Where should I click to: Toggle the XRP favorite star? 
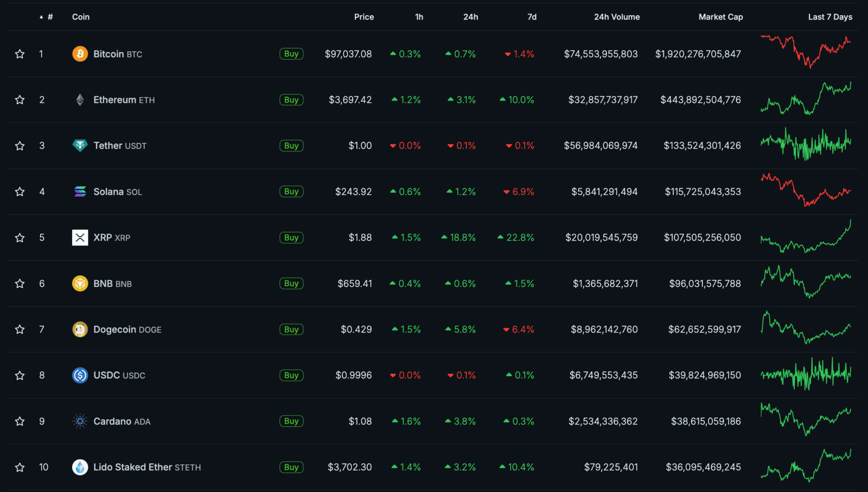[20, 237]
